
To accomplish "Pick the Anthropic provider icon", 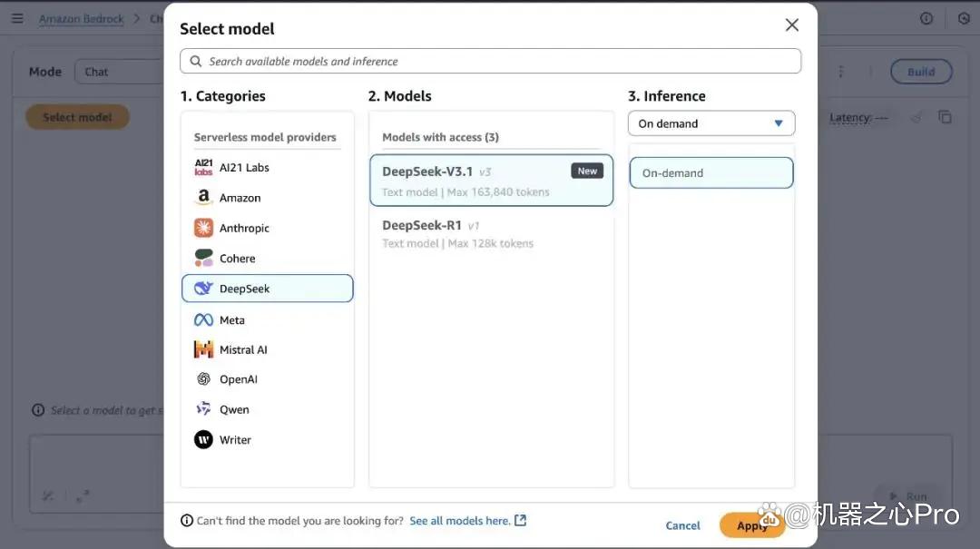I will coord(203,228).
